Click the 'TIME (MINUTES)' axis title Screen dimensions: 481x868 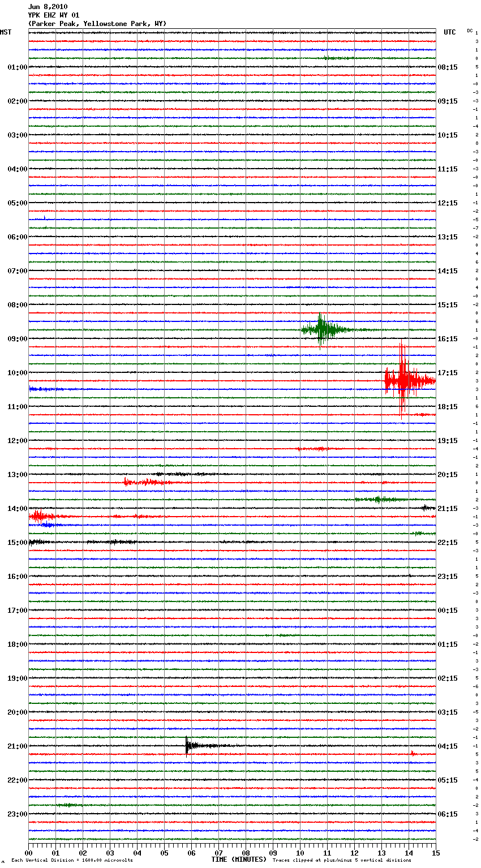239,860
